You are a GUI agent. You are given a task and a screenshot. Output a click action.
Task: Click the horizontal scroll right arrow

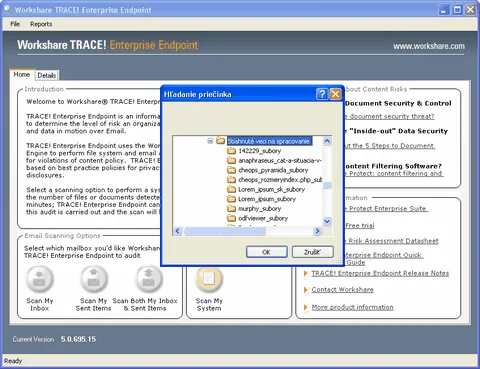pos(317,231)
